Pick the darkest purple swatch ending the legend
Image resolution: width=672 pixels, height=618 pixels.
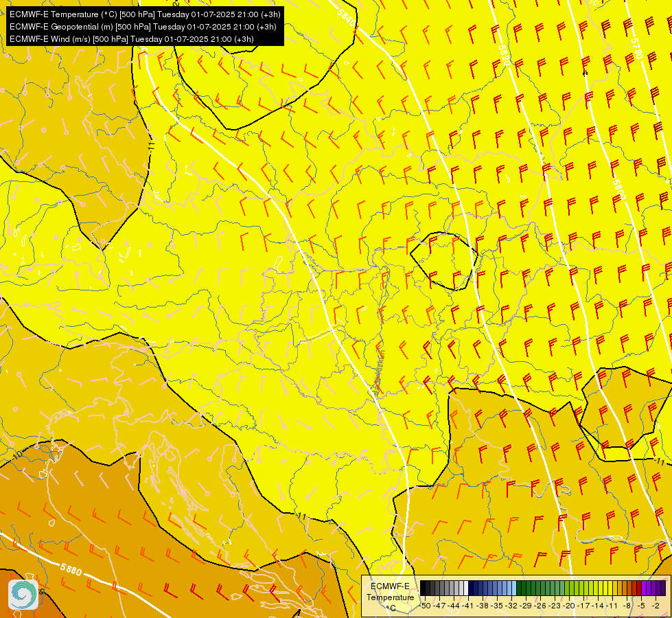(x=663, y=588)
